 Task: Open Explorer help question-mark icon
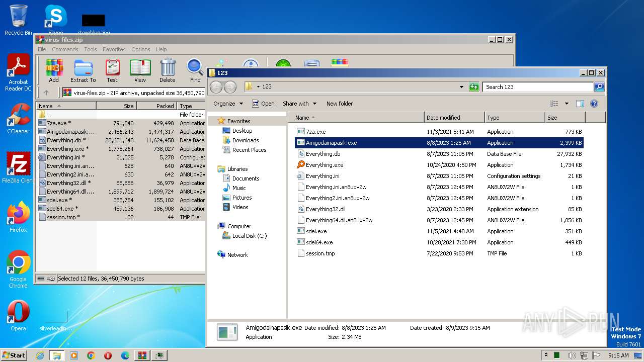[594, 104]
